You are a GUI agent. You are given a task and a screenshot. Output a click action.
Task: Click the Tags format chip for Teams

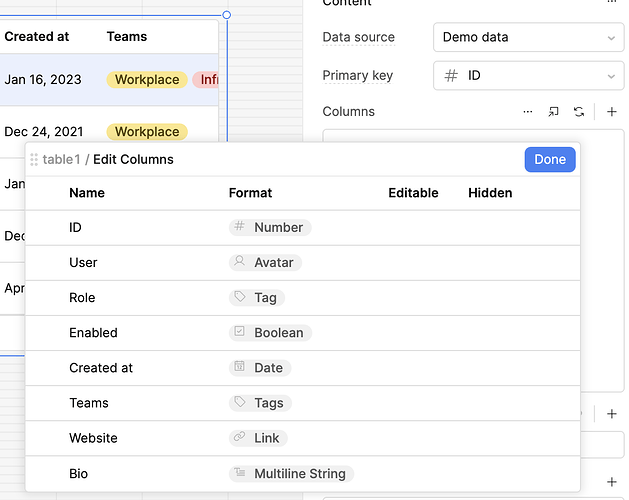pyautogui.click(x=260, y=403)
